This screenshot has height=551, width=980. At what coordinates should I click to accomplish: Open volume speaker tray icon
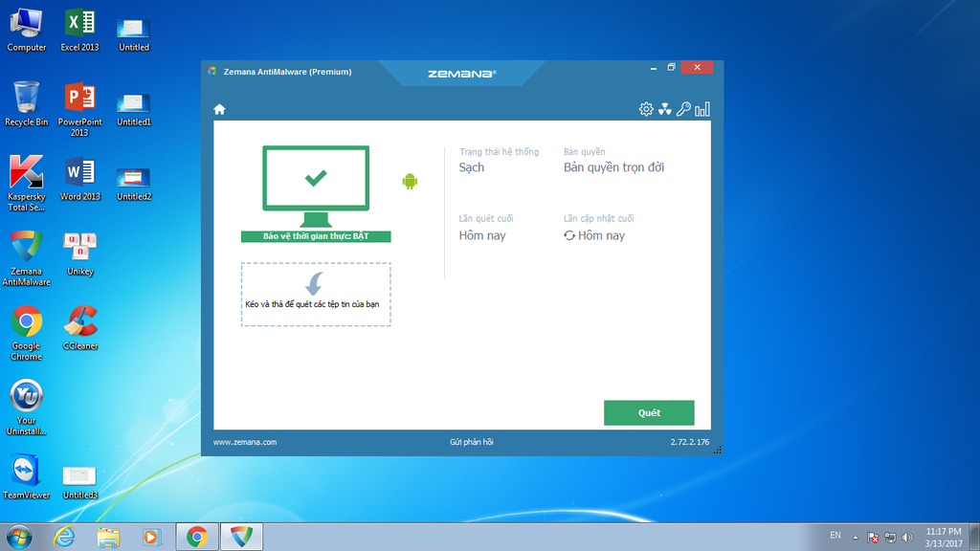tap(907, 538)
